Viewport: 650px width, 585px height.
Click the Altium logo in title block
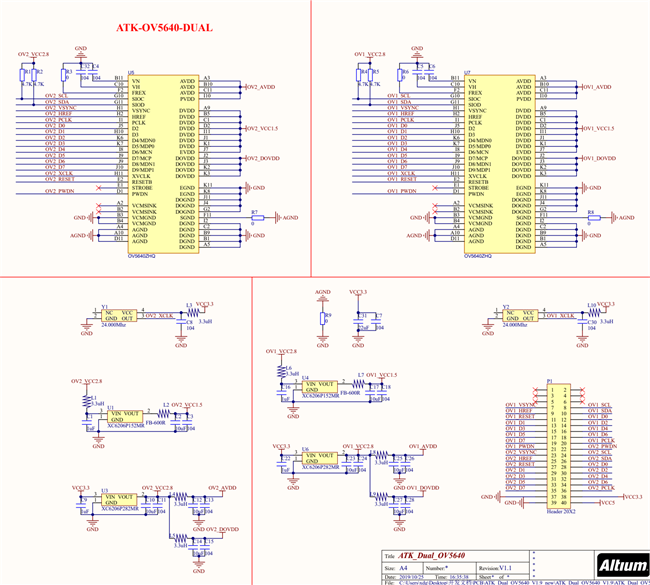623,565
